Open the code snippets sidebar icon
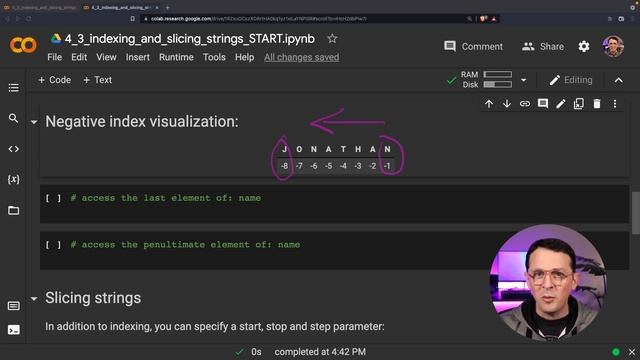 tap(13, 149)
